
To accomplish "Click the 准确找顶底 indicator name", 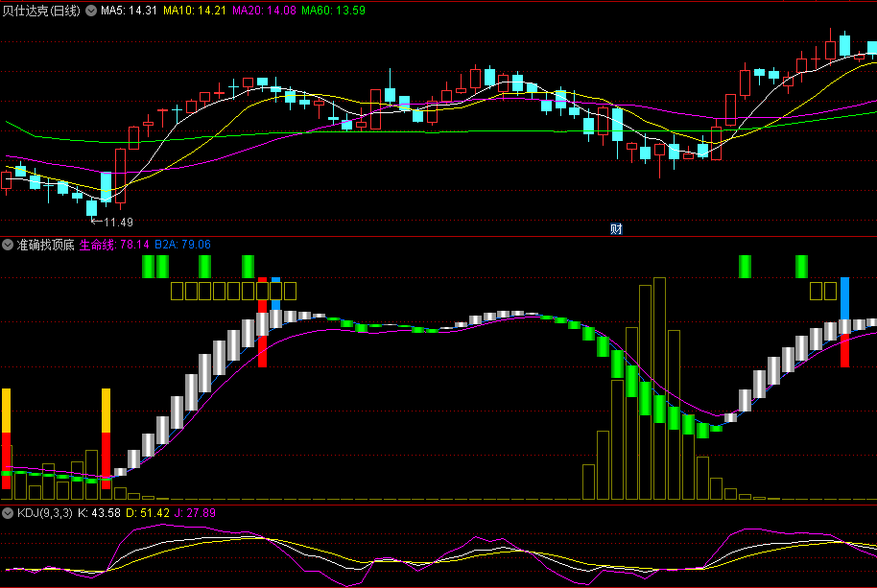I will (x=46, y=245).
